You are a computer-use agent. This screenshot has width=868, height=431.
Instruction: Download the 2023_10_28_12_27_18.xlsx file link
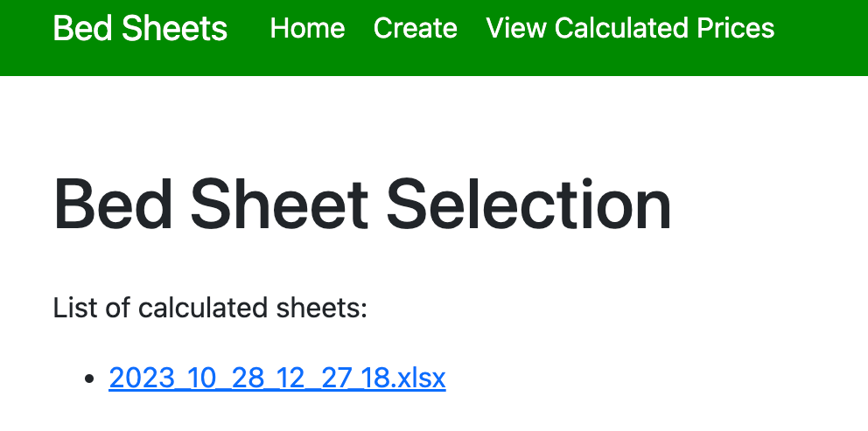277,379
